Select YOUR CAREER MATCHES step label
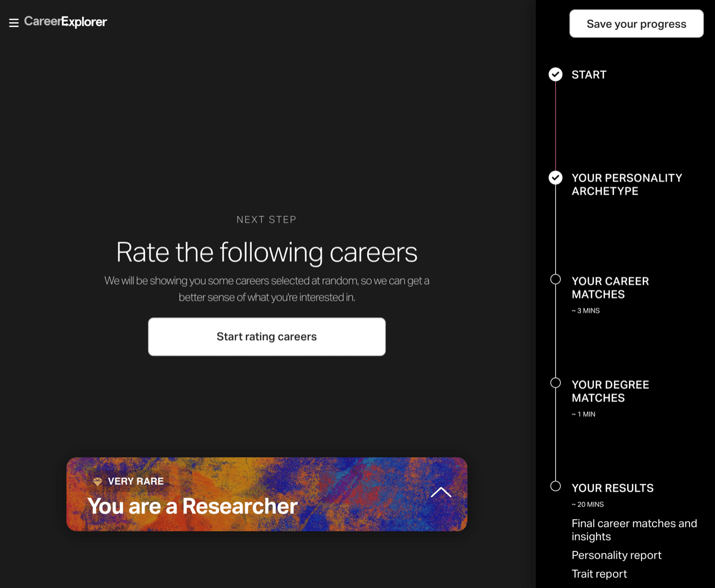 [x=610, y=288]
